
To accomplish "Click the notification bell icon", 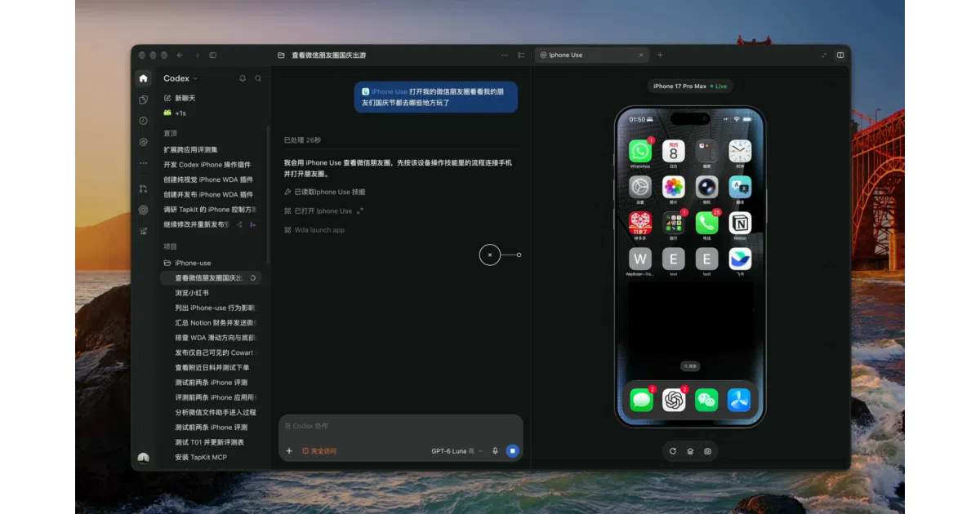I will [x=243, y=78].
